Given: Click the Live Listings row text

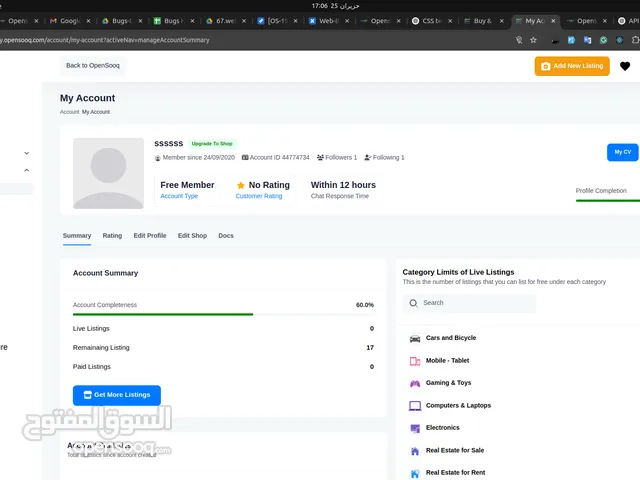Looking at the screenshot, I should click(91, 328).
